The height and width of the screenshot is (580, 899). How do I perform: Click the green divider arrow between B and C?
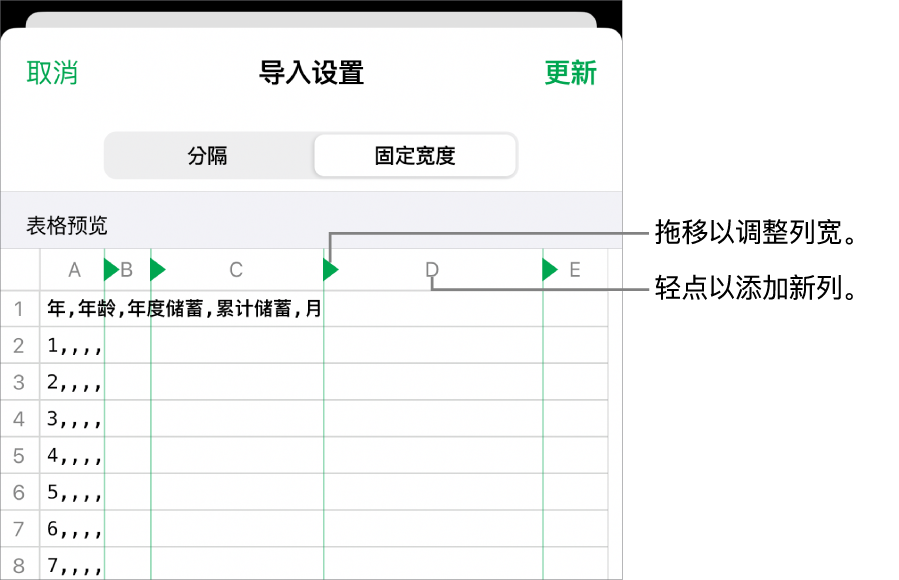(158, 269)
